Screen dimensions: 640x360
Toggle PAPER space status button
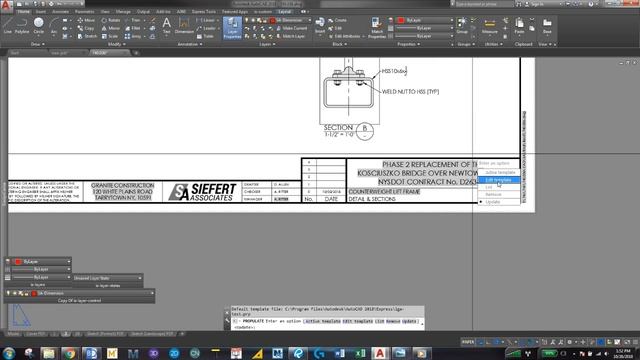click(468, 342)
